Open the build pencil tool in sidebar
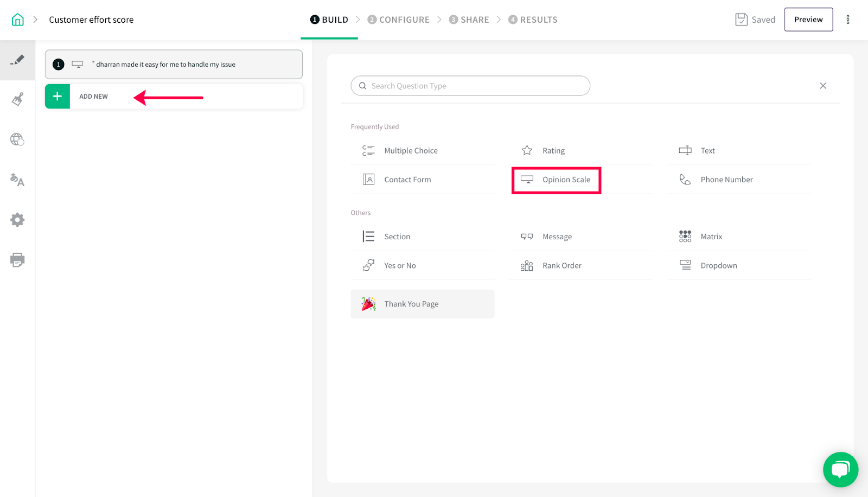This screenshot has height=497, width=868. pos(17,60)
